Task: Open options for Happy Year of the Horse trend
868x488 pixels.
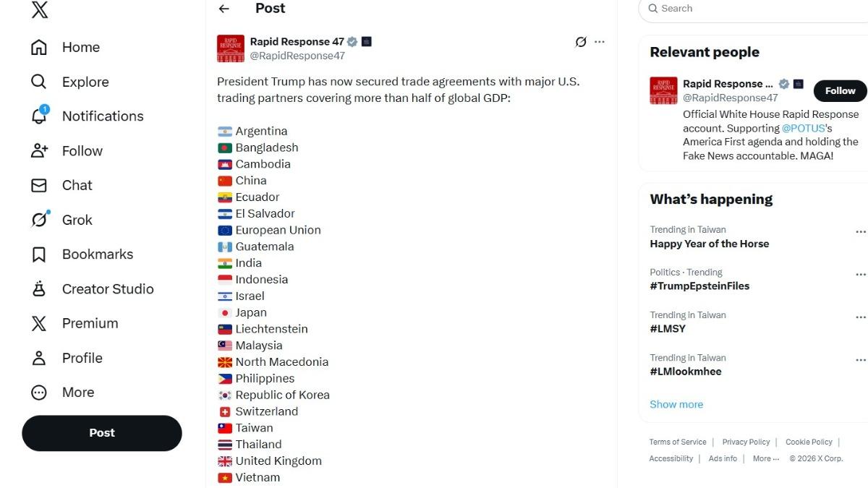Action: (x=860, y=232)
